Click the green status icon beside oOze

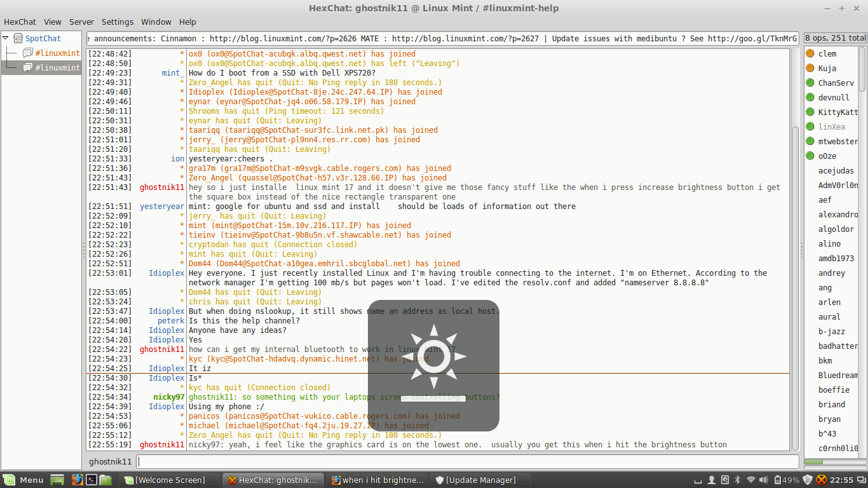coord(810,156)
